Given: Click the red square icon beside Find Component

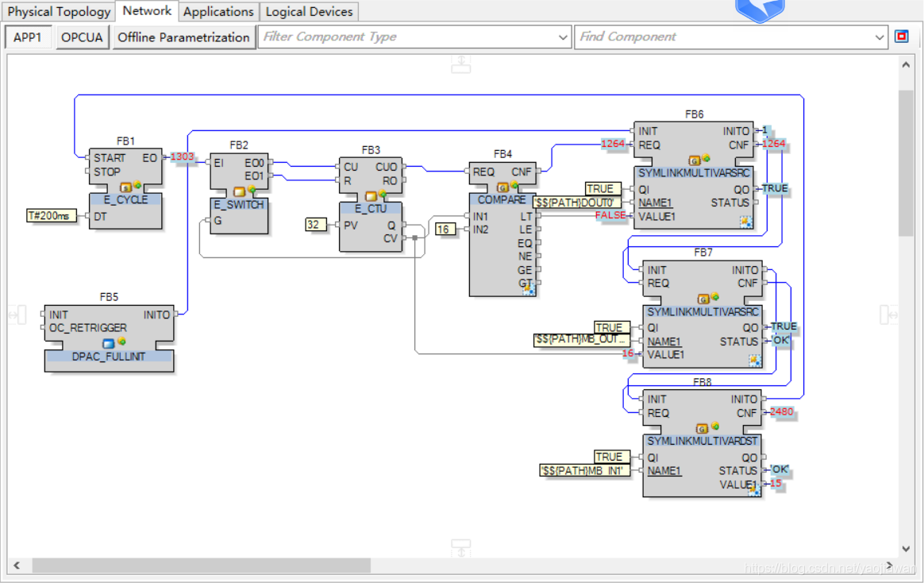Looking at the screenshot, I should (901, 37).
